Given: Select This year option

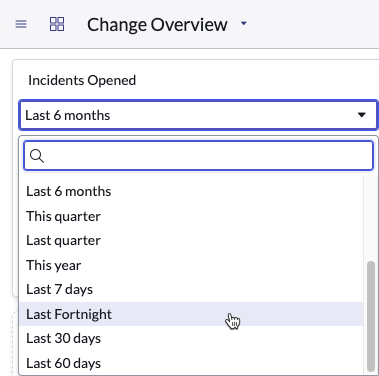Looking at the screenshot, I should coord(191,265).
